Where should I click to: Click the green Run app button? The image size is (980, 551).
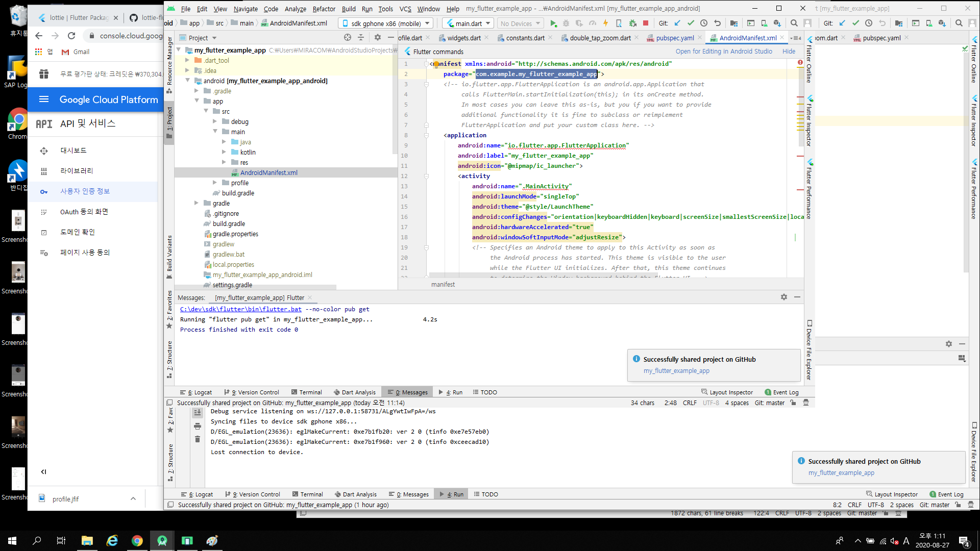553,23
